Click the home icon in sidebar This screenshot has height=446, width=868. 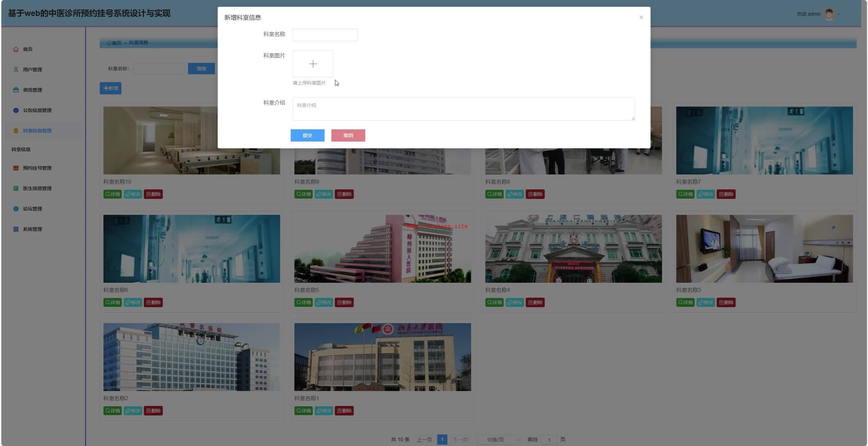coord(16,49)
